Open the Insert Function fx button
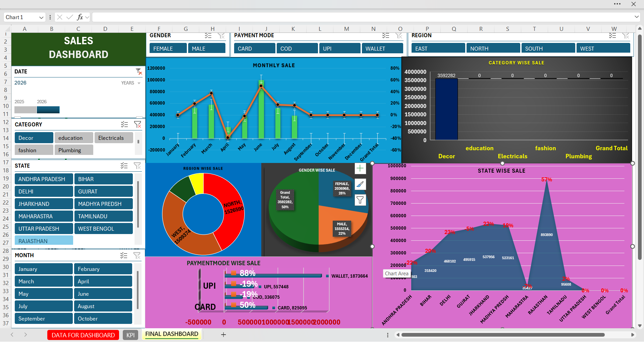644x342 pixels. (80, 17)
